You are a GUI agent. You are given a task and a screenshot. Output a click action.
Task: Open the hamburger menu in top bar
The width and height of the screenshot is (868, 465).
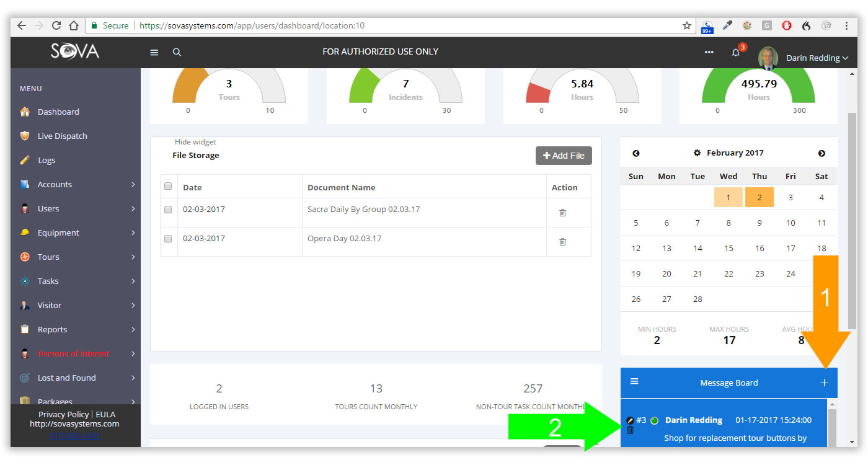click(154, 52)
